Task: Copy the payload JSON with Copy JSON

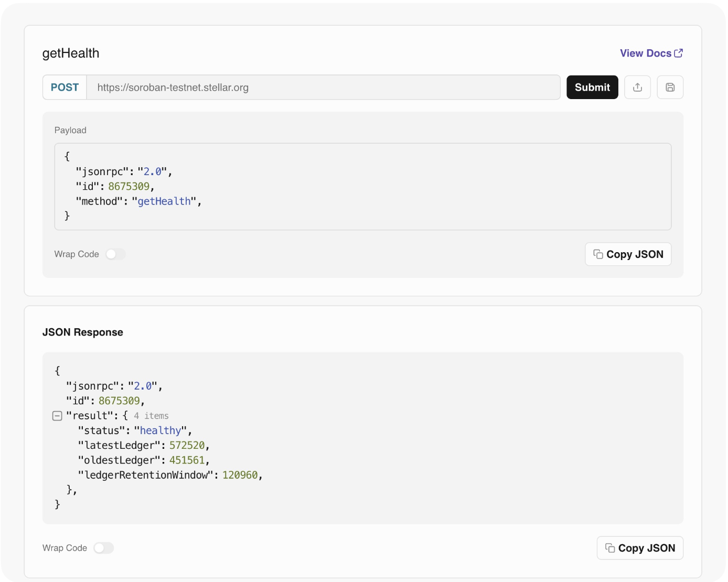Action: 628,254
